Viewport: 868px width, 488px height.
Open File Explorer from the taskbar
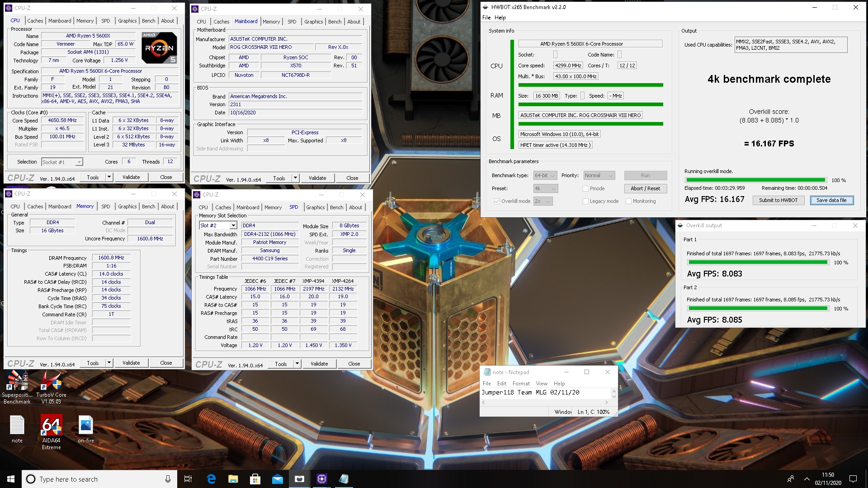pos(233,479)
